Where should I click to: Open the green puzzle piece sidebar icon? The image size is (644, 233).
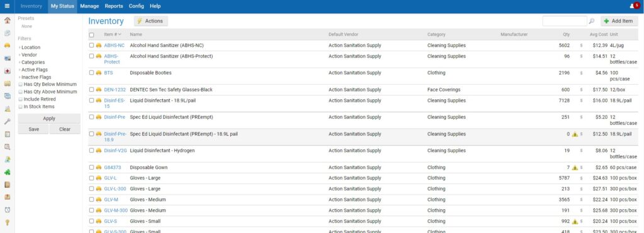click(x=7, y=172)
